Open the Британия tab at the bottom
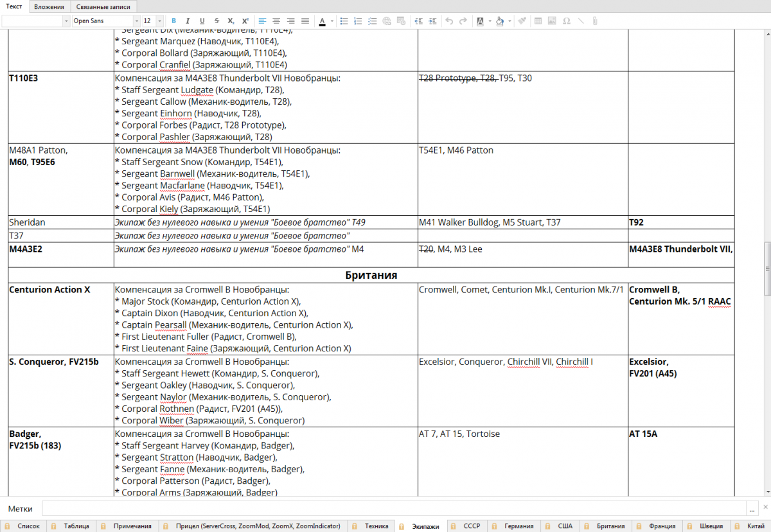Image resolution: width=771 pixels, height=532 pixels. pyautogui.click(x=605, y=526)
